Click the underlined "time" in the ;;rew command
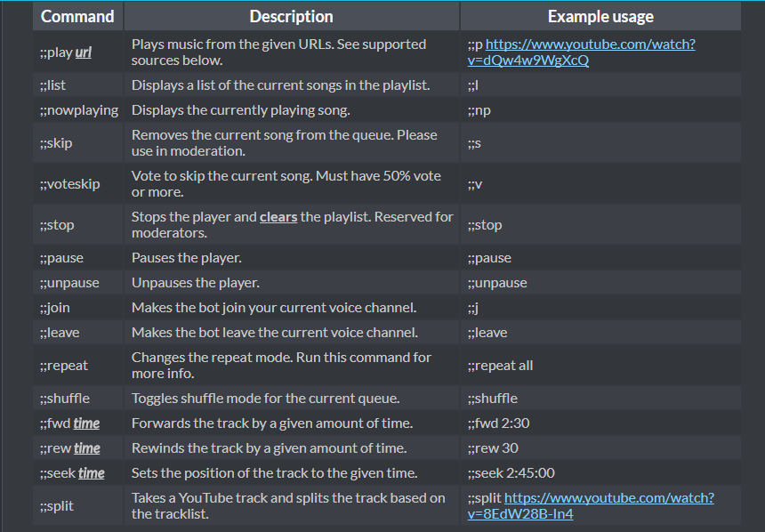The width and height of the screenshot is (765, 532). 86,448
